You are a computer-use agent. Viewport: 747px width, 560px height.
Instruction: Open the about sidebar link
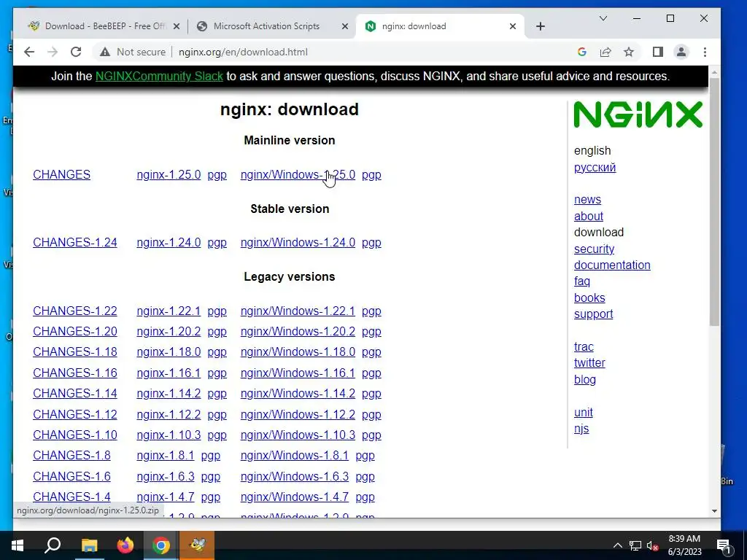(x=589, y=216)
